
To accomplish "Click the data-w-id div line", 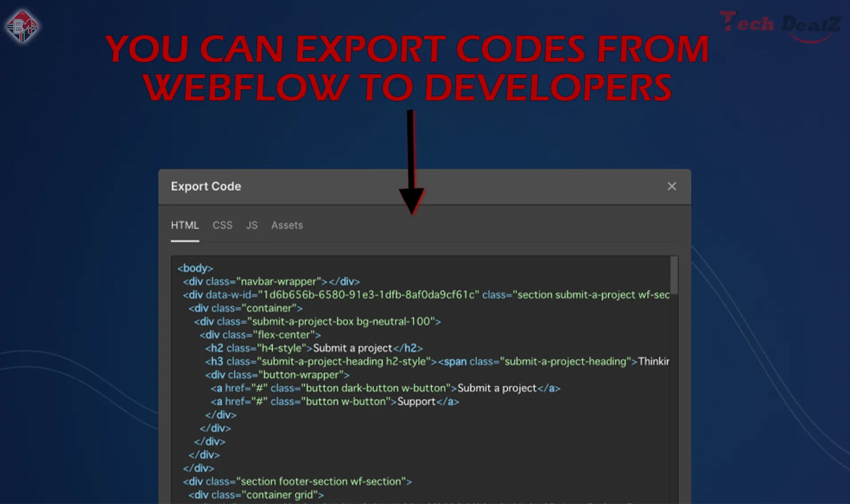I will pyautogui.click(x=426, y=295).
